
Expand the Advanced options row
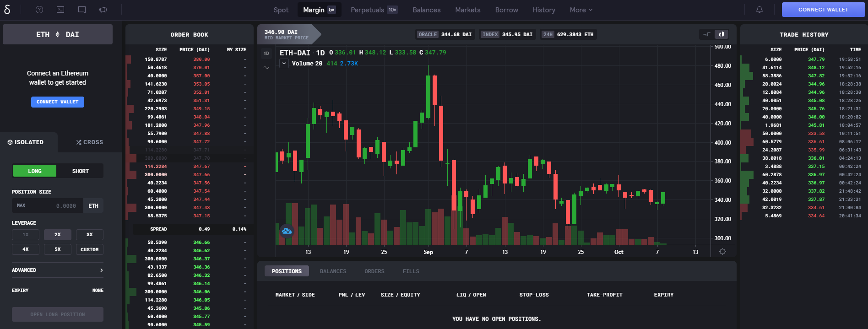(58, 270)
